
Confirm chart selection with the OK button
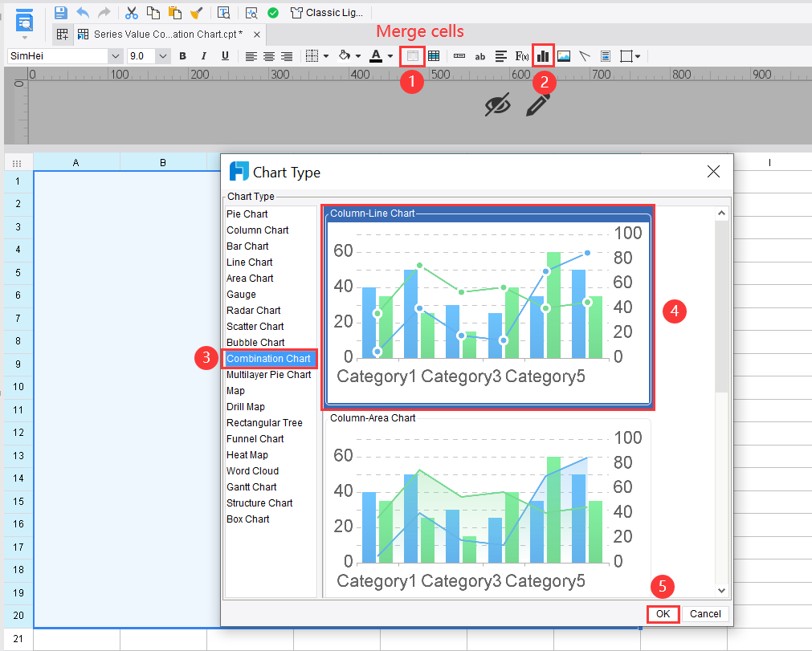663,614
